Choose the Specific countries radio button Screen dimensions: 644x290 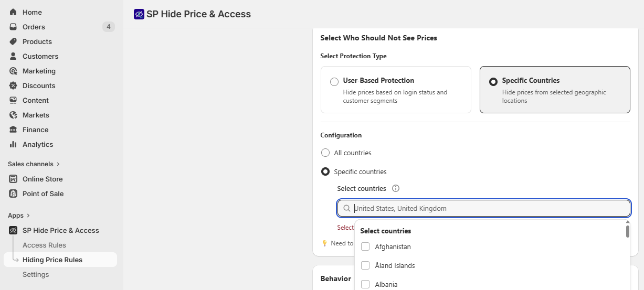coord(325,171)
